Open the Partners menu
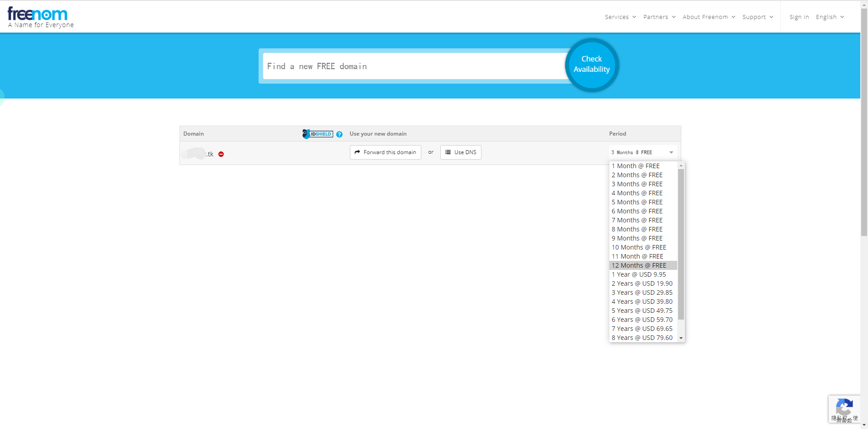Viewport: 868px width, 429px height. point(660,17)
